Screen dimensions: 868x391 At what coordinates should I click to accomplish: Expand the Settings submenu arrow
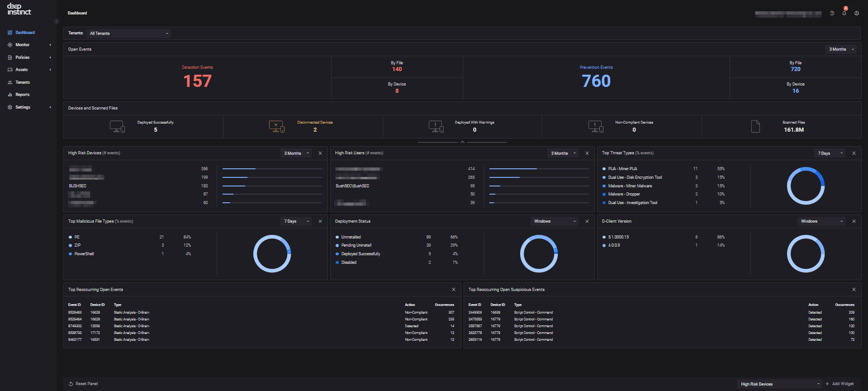point(50,107)
